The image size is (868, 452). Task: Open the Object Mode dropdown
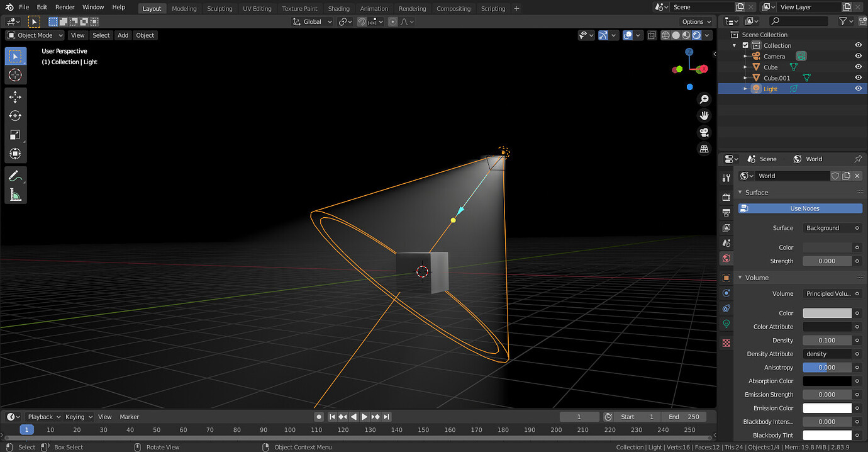[x=35, y=35]
